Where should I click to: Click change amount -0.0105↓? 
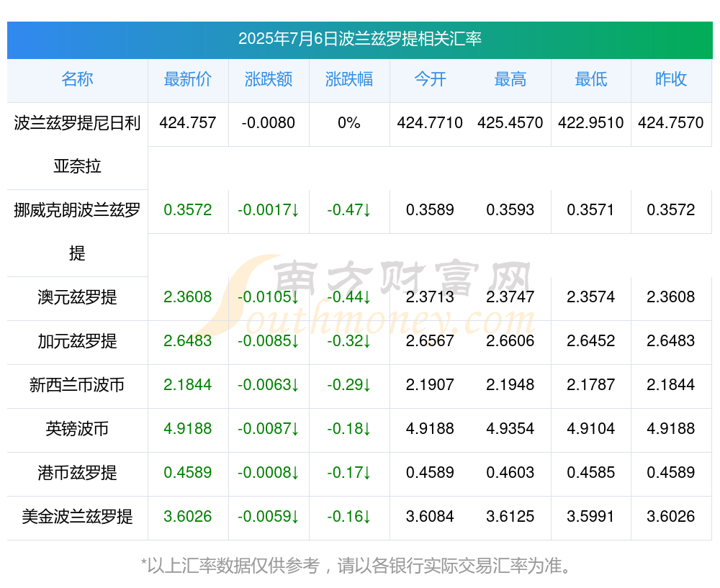pos(268,297)
